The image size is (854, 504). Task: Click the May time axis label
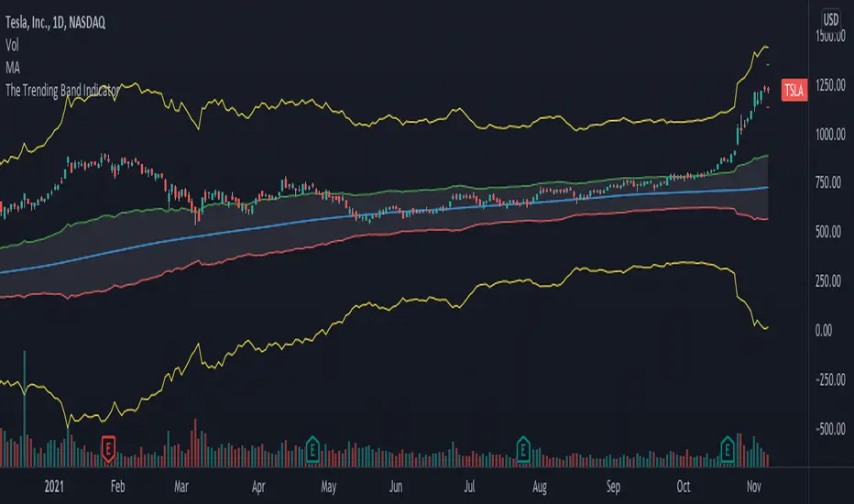(x=328, y=487)
